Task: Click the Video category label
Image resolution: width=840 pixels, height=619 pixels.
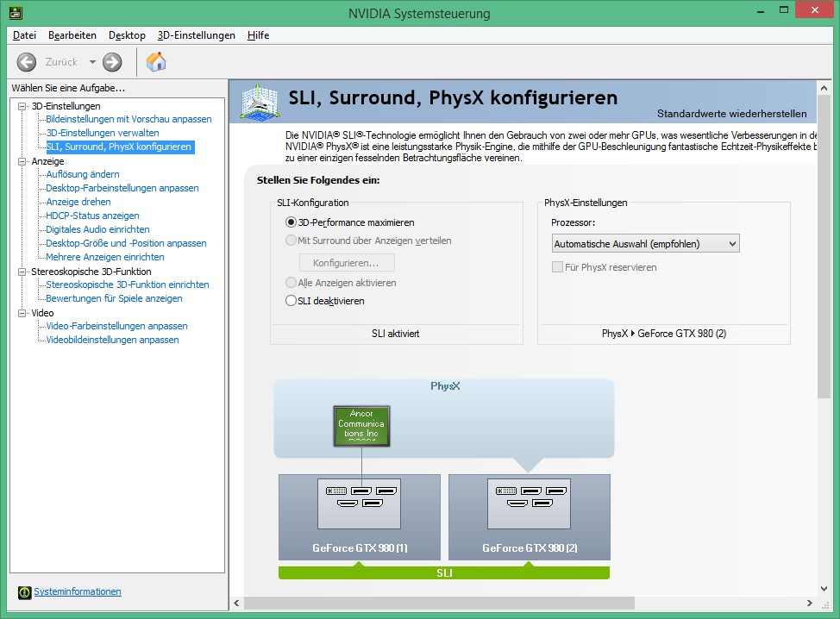Action: [x=42, y=313]
